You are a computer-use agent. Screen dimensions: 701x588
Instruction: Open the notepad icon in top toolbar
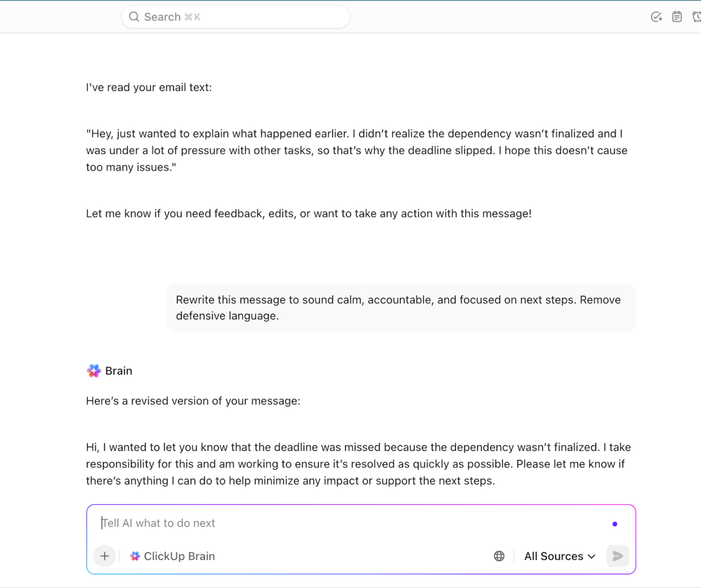(677, 17)
